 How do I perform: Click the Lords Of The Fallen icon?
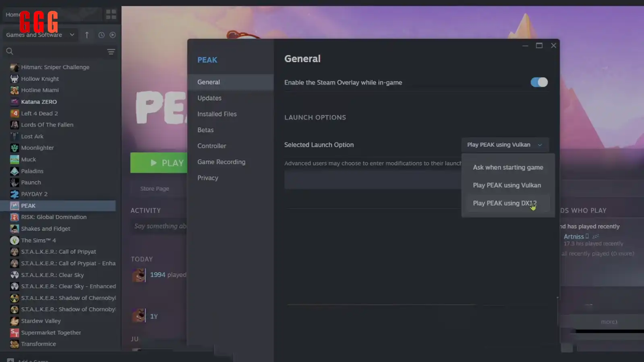point(14,125)
